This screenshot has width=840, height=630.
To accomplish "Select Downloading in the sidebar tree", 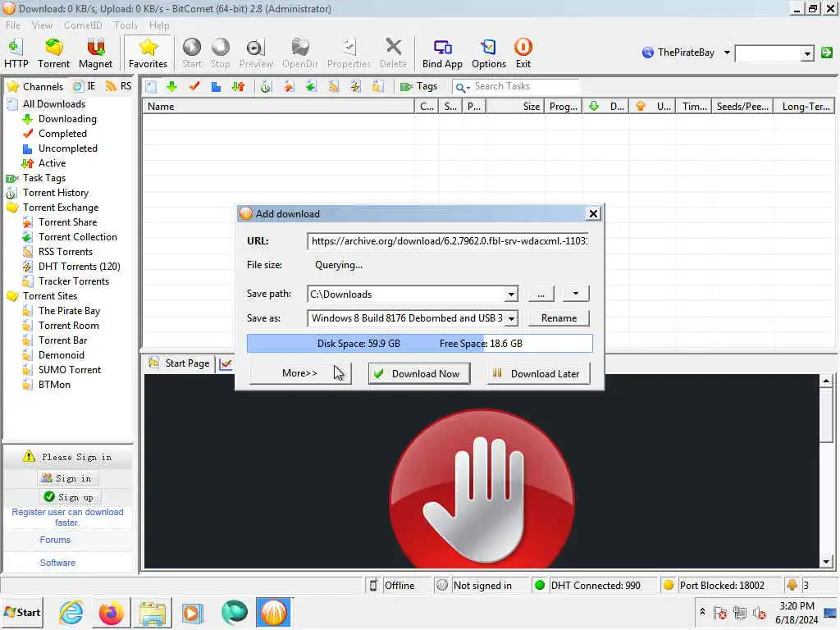I will [67, 119].
